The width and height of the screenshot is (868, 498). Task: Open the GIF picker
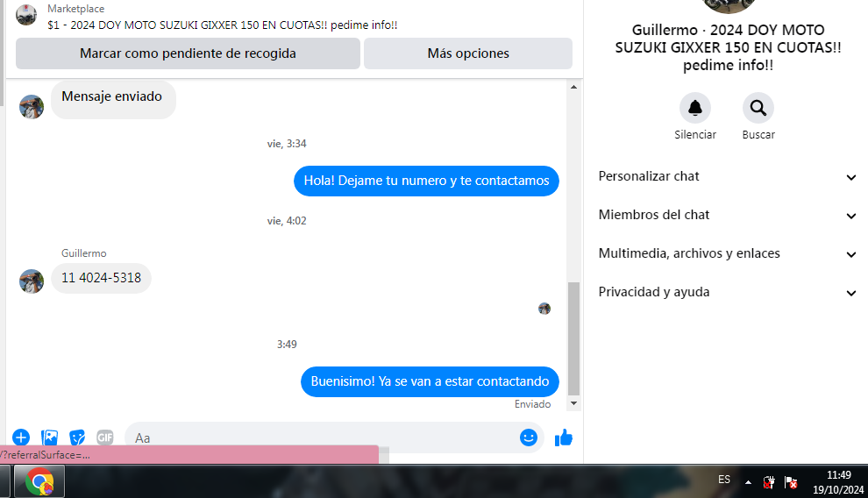click(105, 438)
